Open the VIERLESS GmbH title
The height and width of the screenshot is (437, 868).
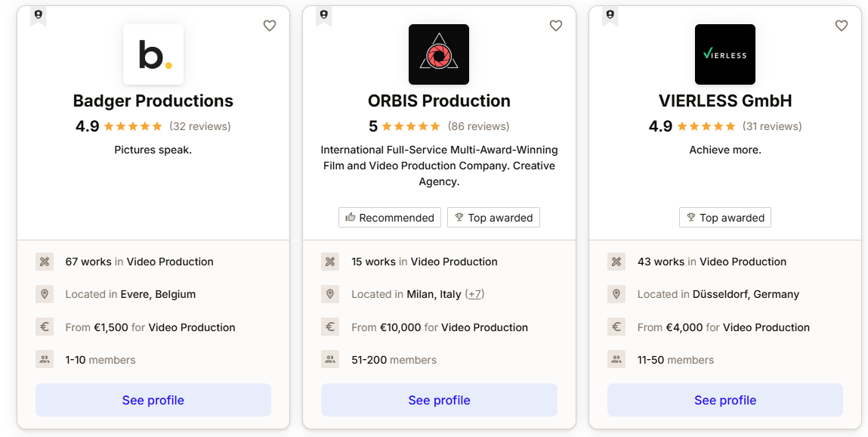(x=725, y=101)
